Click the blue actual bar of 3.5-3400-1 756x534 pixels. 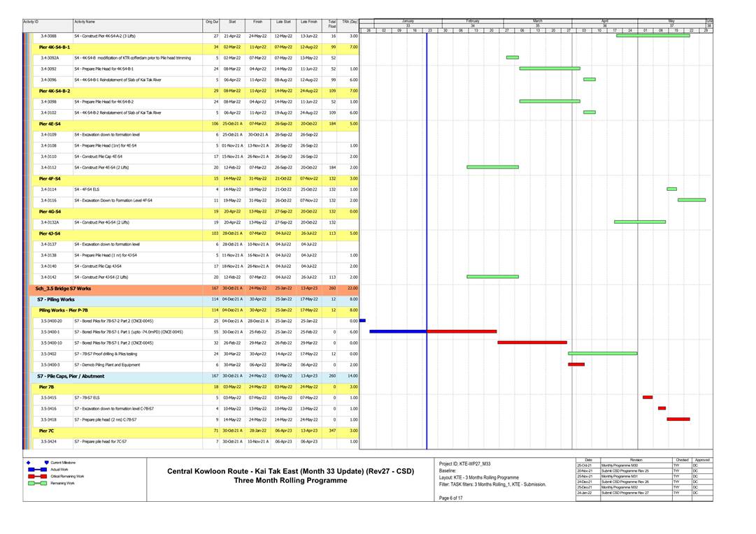coord(397,331)
